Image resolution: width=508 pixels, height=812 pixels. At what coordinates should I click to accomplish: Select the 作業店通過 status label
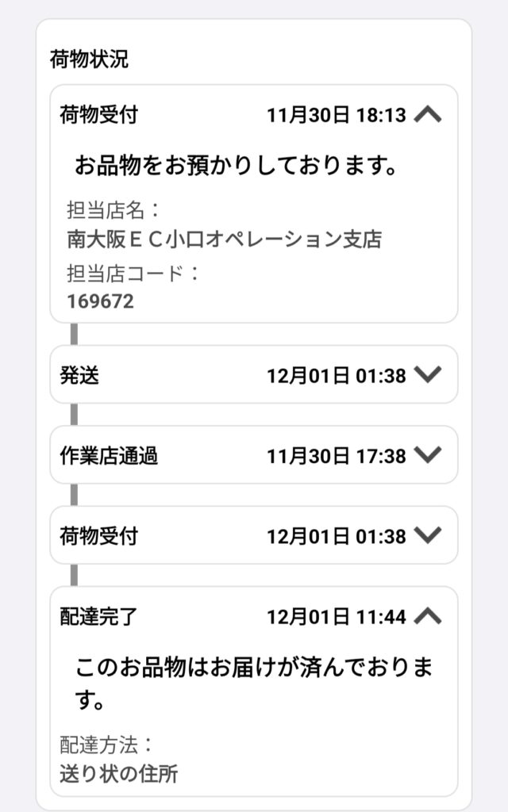click(x=109, y=456)
